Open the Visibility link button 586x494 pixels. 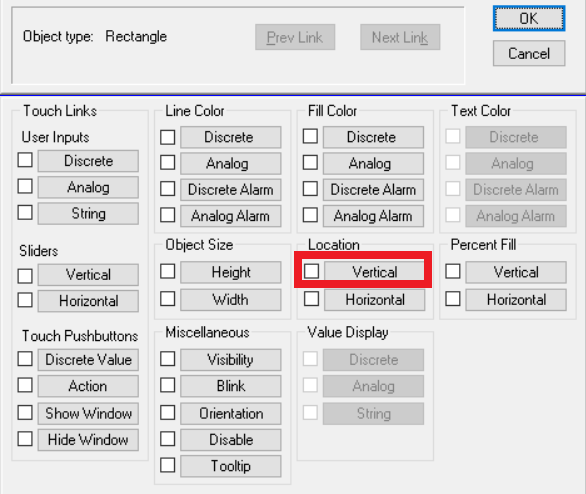(231, 360)
